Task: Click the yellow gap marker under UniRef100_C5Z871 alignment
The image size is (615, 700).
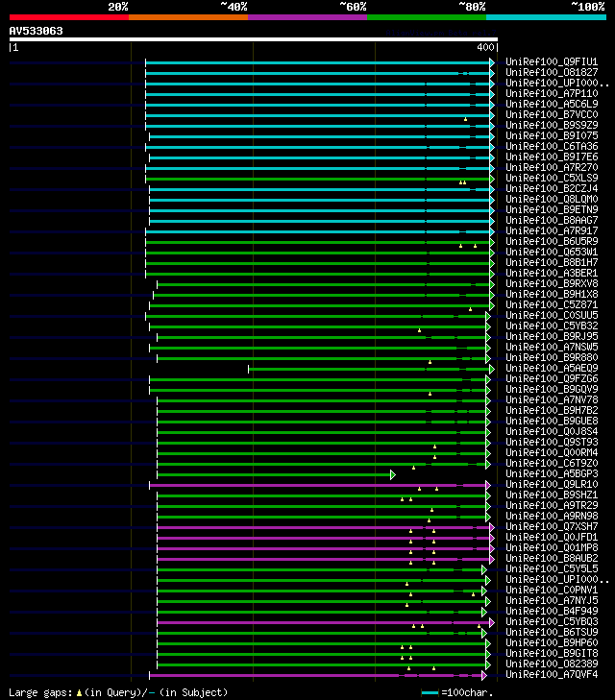Action: [470, 309]
